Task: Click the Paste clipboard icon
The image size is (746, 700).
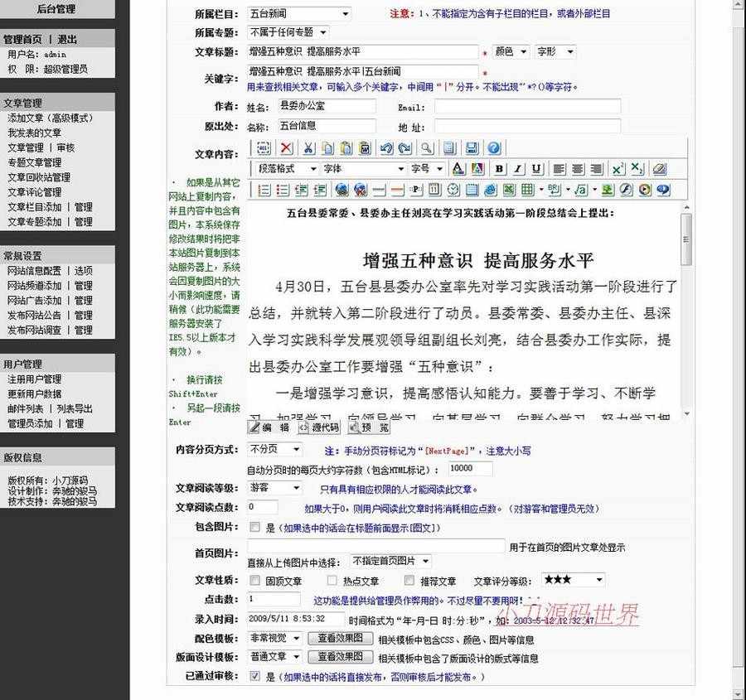Action: click(x=346, y=148)
